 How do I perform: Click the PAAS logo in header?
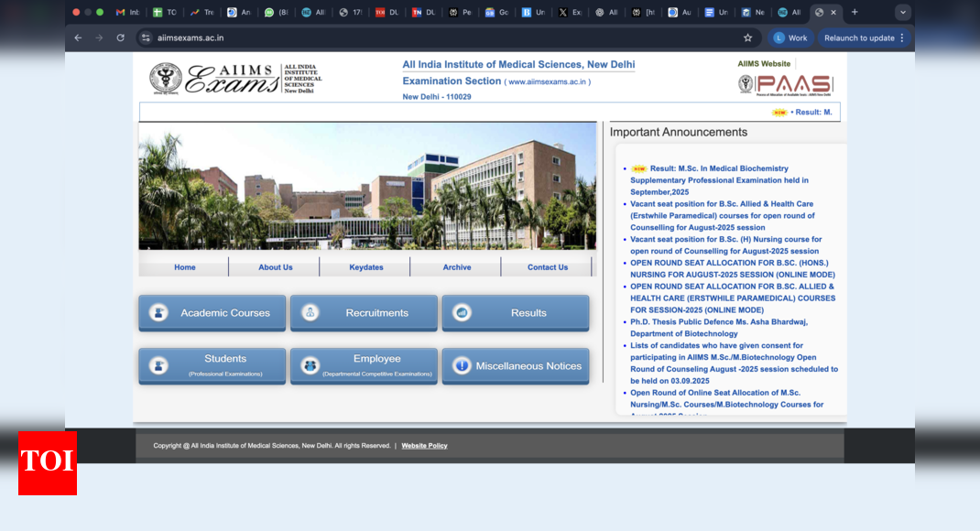pos(785,84)
